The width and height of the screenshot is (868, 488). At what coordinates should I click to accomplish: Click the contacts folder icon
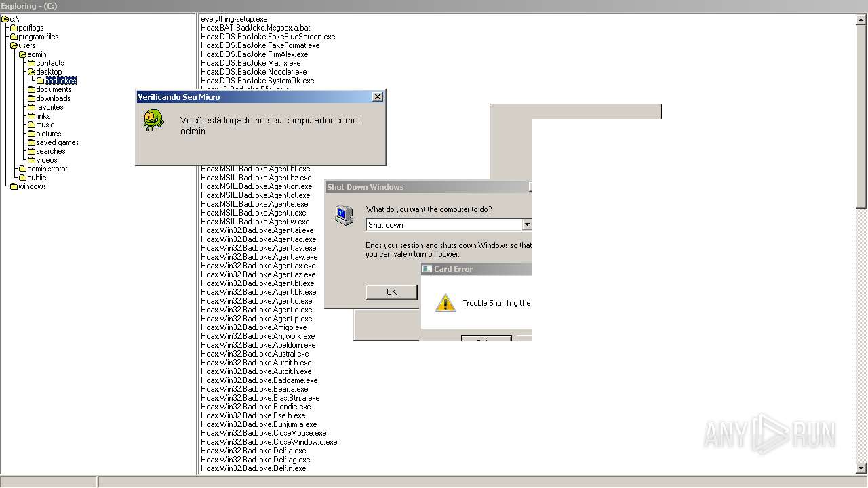pos(31,63)
